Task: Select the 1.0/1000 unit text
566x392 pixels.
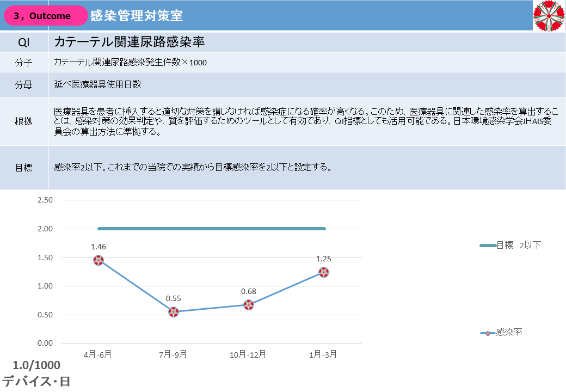Action: 36,365
